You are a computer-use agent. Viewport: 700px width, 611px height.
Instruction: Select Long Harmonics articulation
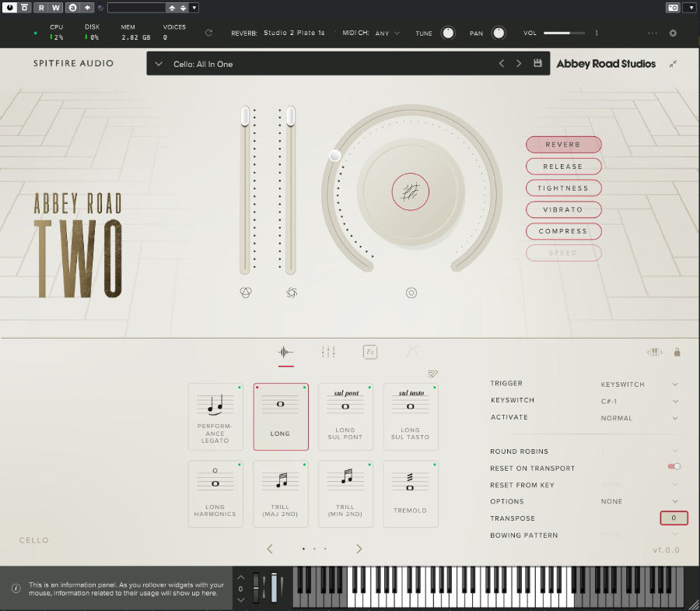[x=215, y=494]
